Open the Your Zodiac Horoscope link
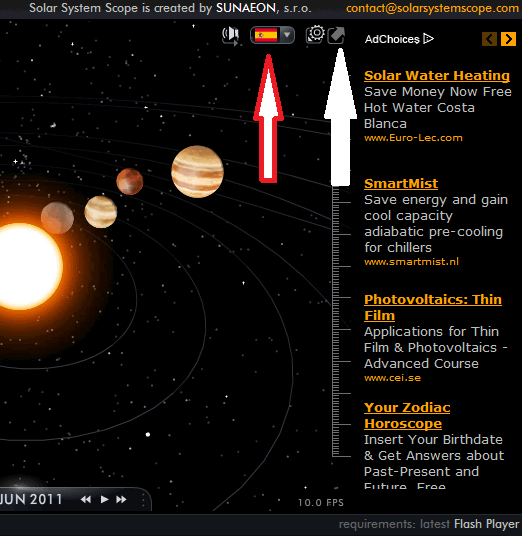 pos(407,415)
